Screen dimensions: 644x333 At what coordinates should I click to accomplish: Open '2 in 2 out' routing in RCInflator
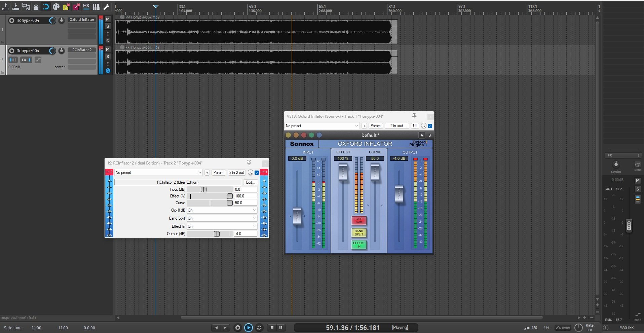pyautogui.click(x=236, y=173)
